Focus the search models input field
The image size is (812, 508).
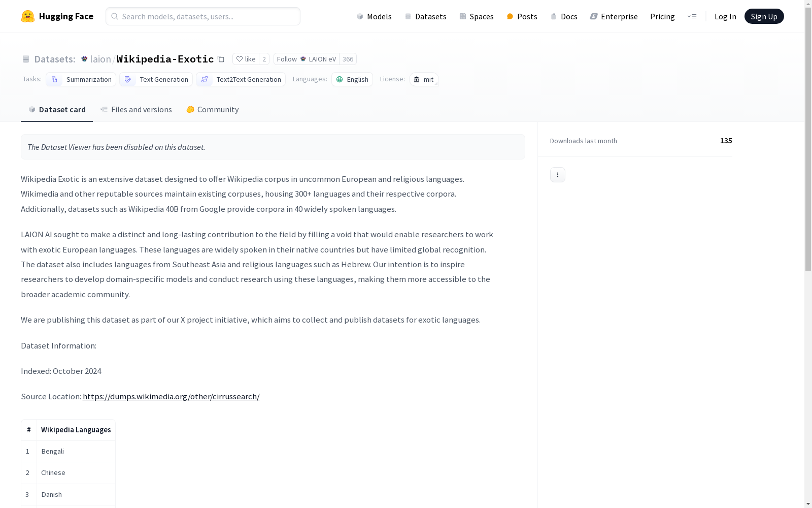pyautogui.click(x=203, y=16)
